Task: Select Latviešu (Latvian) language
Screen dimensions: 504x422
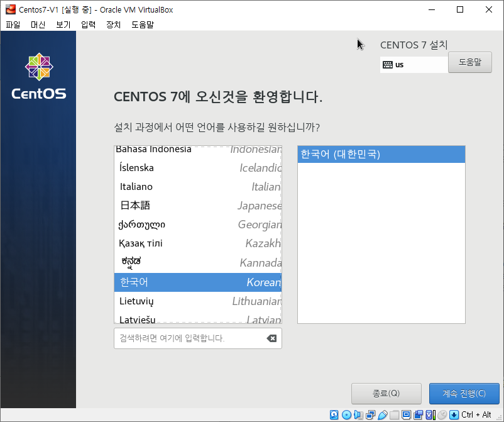Action: [198, 318]
